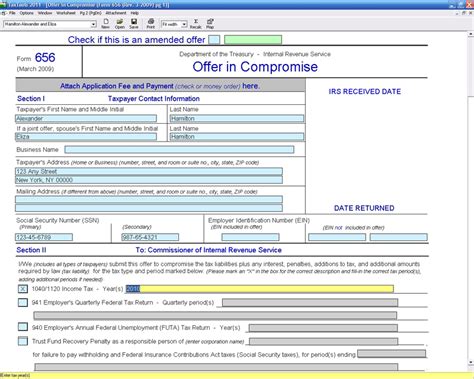This screenshot has width=474, height=379.
Task: Click the 941 Quarterly period(s) gray field
Action: click(x=310, y=303)
